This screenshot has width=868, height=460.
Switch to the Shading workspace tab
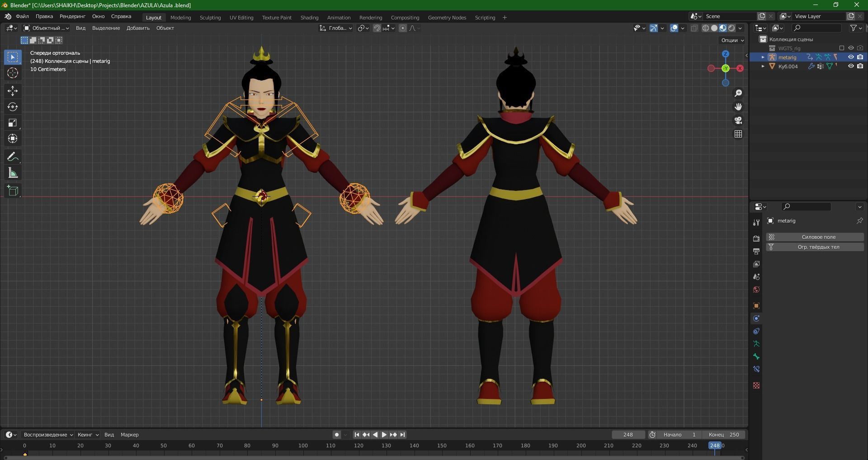(309, 18)
